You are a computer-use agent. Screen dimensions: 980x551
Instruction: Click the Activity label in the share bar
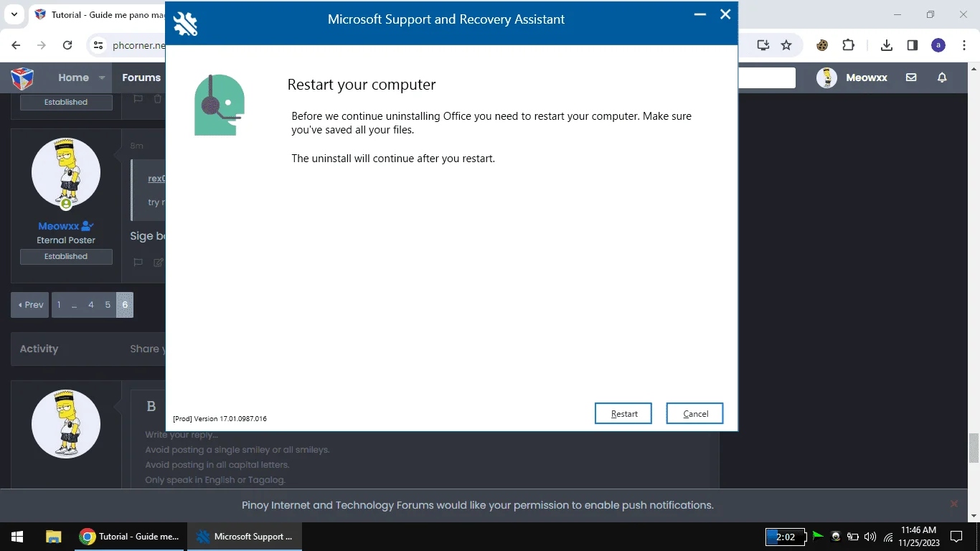(39, 349)
